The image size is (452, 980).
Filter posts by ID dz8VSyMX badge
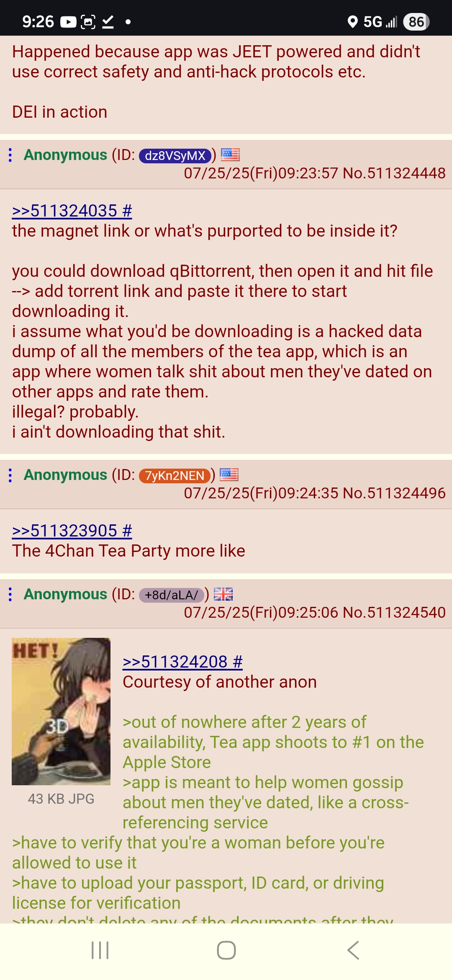click(175, 155)
